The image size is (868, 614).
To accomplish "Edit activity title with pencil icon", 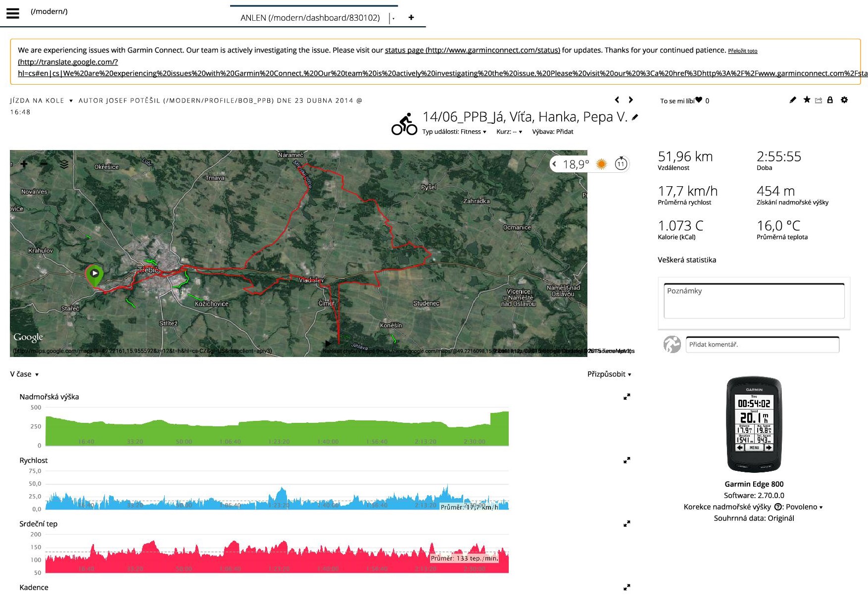I will coord(635,117).
